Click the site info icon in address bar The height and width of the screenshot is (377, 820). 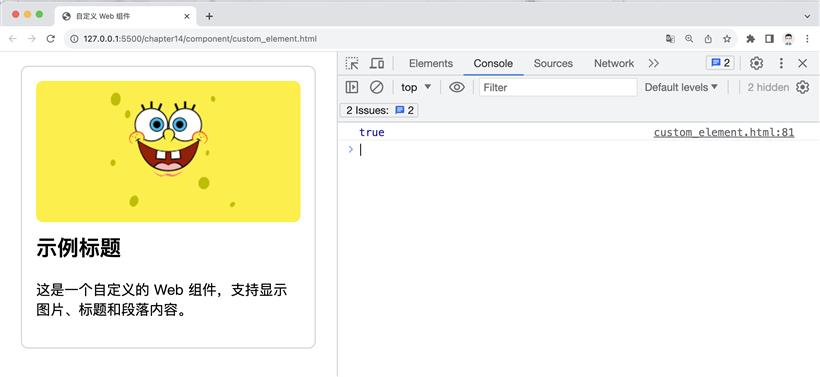[x=74, y=39]
